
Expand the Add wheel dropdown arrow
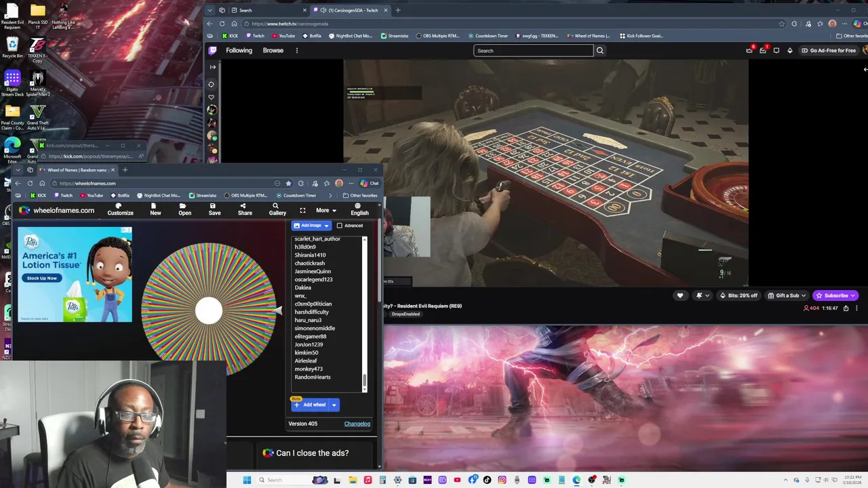coord(334,405)
